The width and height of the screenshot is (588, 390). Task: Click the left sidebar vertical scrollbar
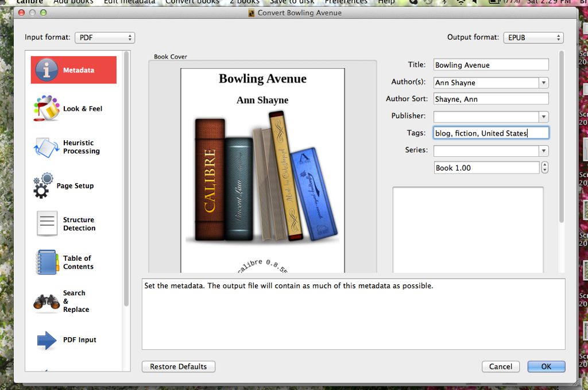pyautogui.click(x=126, y=179)
